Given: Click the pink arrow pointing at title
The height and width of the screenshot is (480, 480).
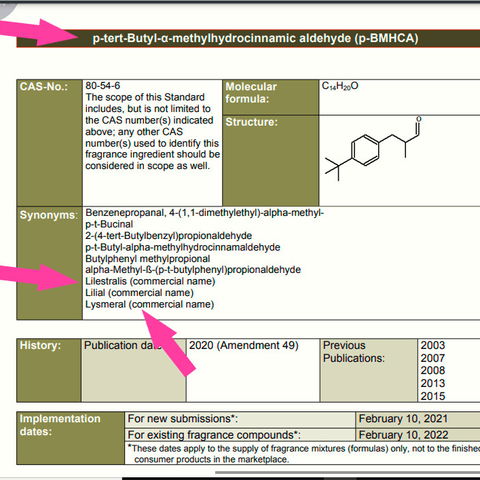Looking at the screenshot, I should click(38, 32).
